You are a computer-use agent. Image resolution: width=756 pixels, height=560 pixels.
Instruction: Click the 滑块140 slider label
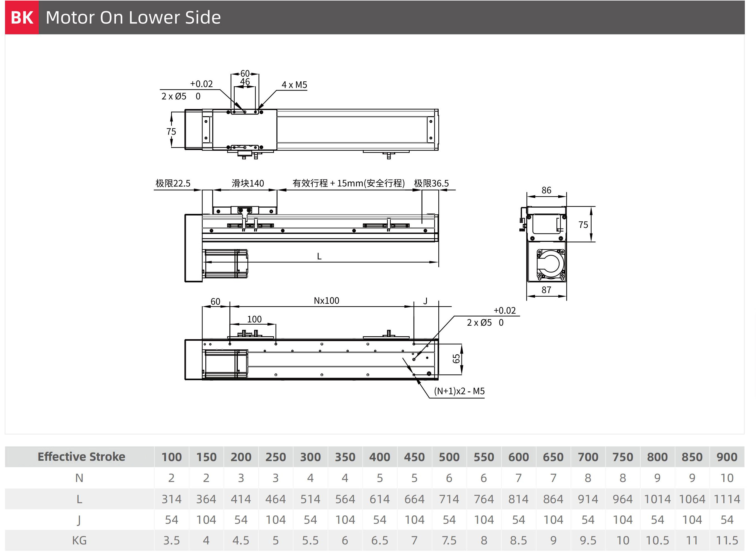[x=248, y=183]
